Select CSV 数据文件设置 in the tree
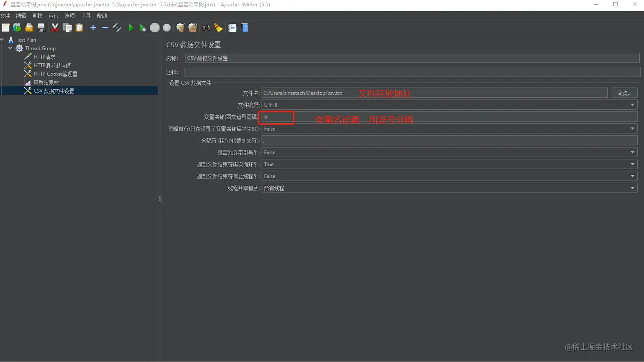644x362 pixels. click(54, 91)
